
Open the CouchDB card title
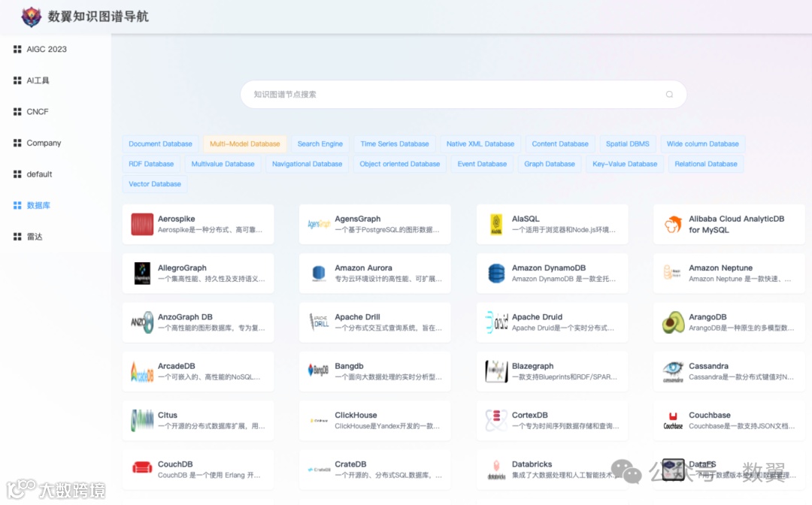click(175, 464)
